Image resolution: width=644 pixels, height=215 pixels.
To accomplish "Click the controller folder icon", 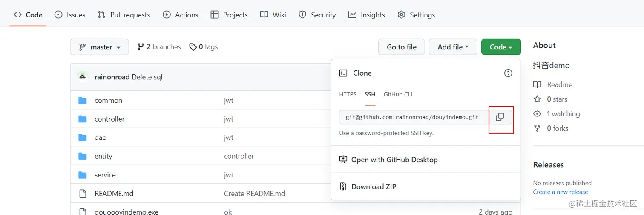I will click(x=83, y=119).
